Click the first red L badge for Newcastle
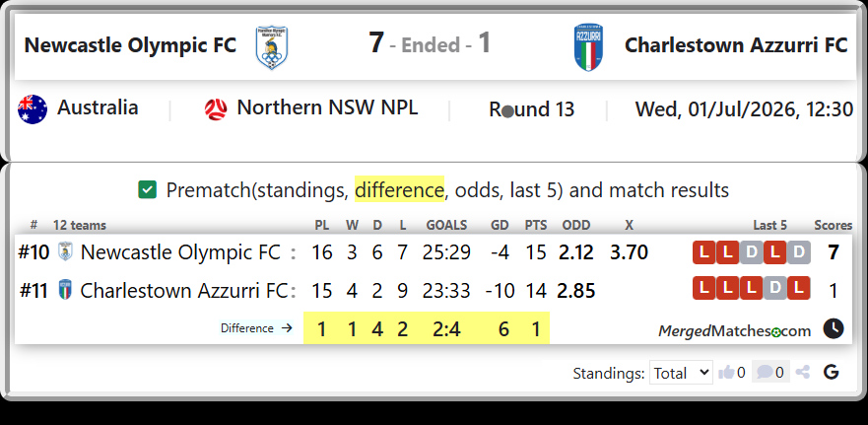 (704, 252)
